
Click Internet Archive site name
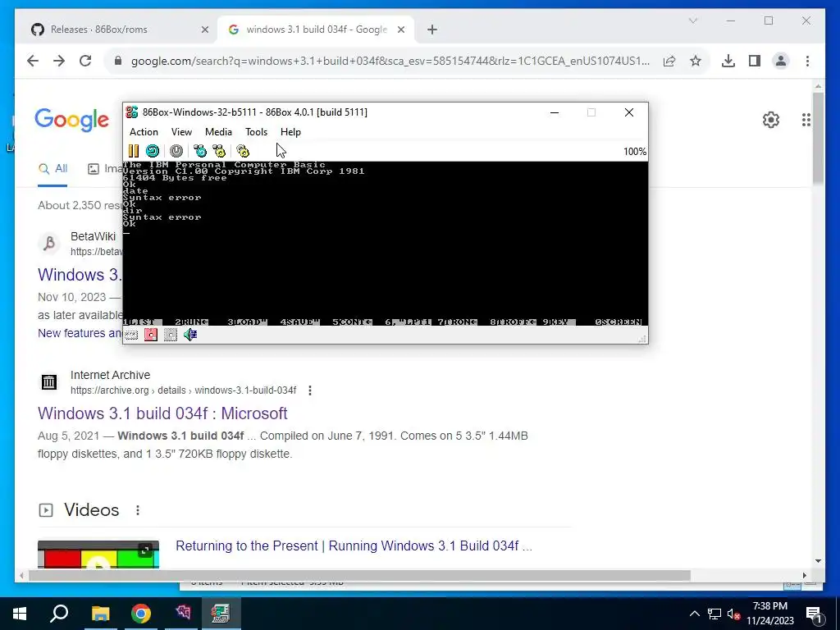click(x=111, y=375)
